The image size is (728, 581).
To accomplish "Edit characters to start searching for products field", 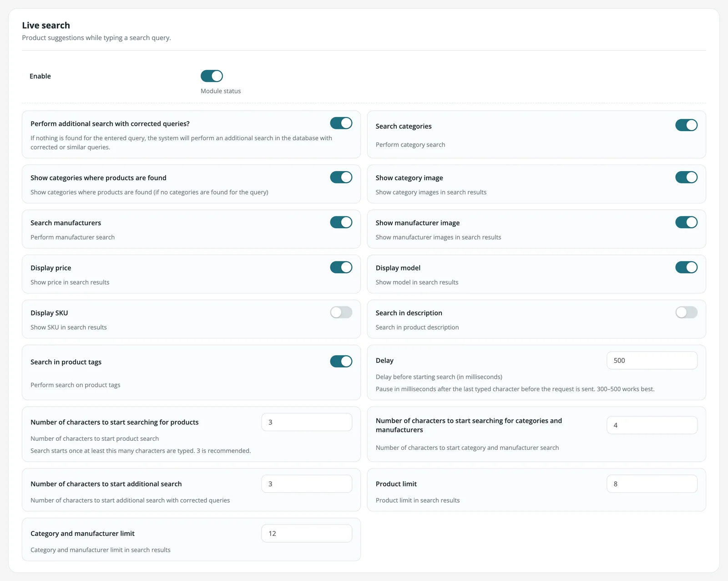I will 307,422.
